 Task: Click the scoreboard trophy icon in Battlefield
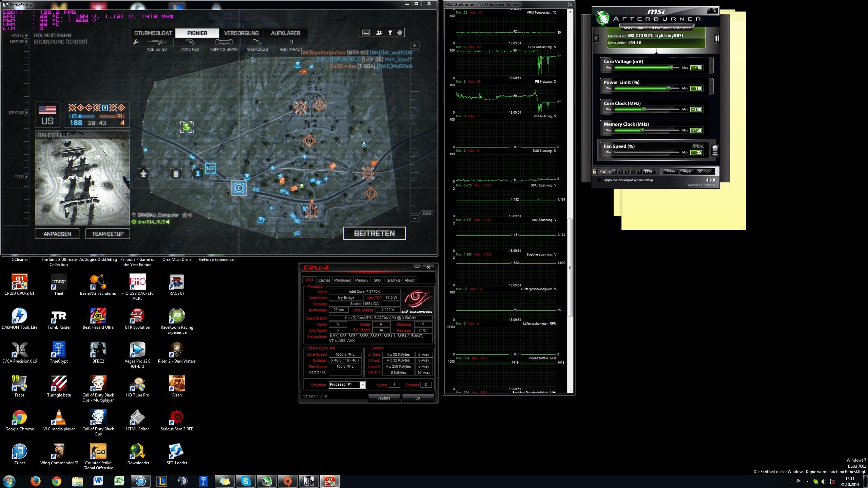pyautogui.click(x=390, y=33)
